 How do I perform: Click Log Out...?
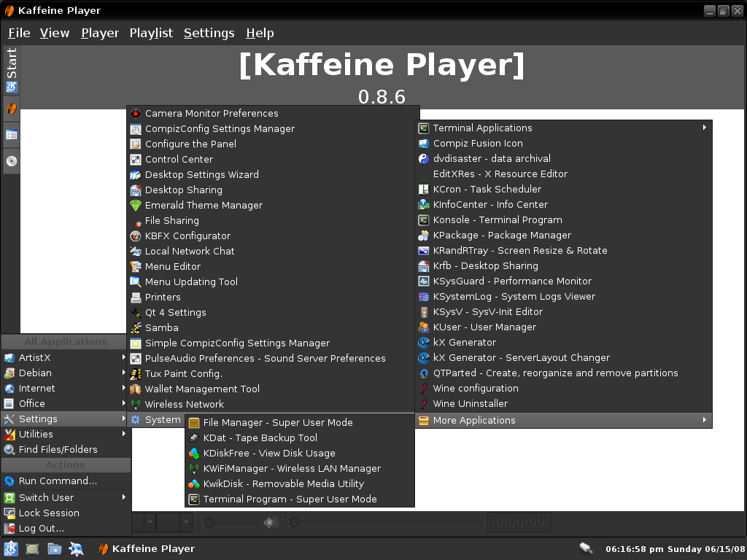[66, 528]
